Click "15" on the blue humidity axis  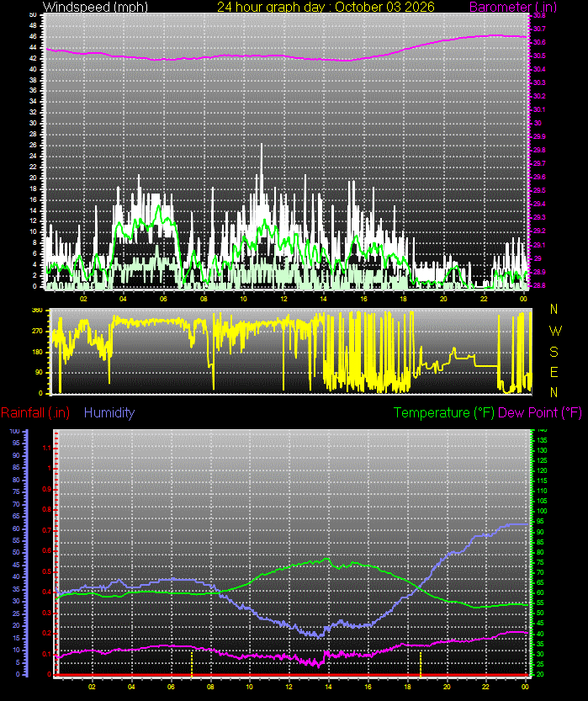(16, 638)
